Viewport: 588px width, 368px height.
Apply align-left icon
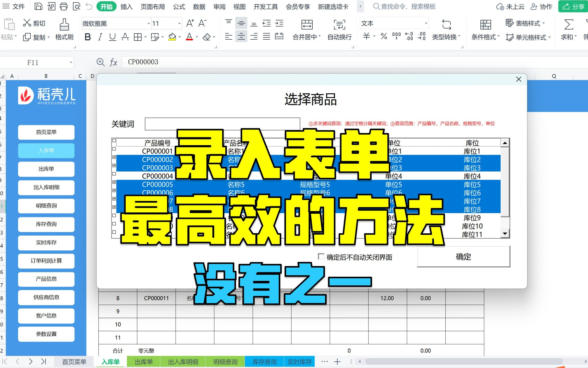tap(228, 37)
